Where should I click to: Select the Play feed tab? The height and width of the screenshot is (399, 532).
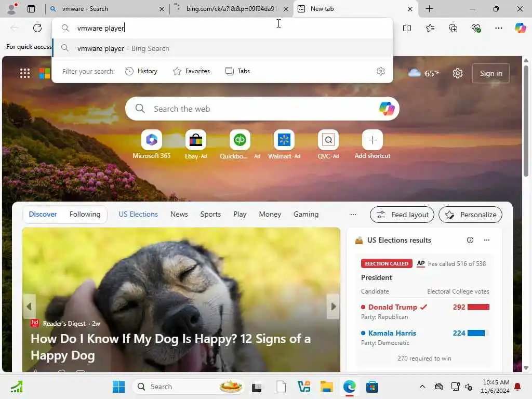tap(240, 215)
